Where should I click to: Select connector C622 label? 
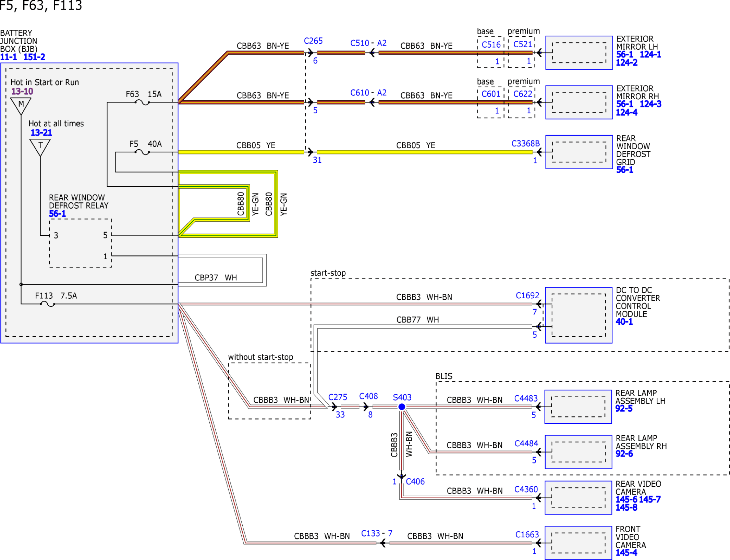[x=523, y=94]
